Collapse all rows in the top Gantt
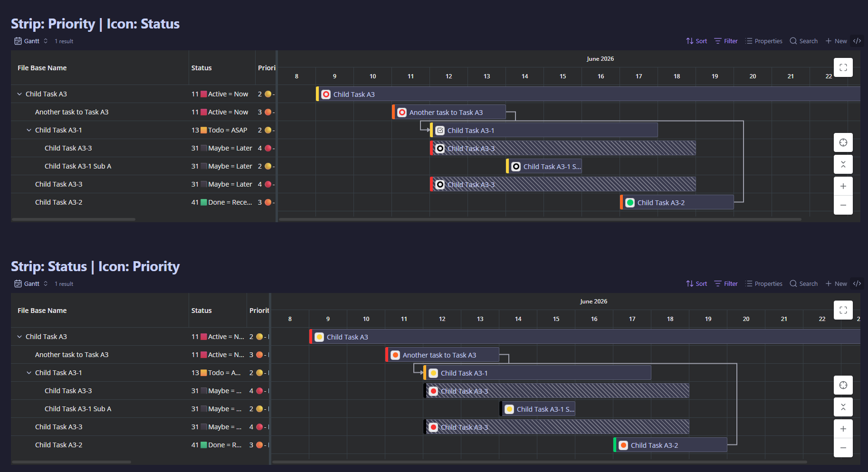Image resolution: width=868 pixels, height=472 pixels. (843, 164)
